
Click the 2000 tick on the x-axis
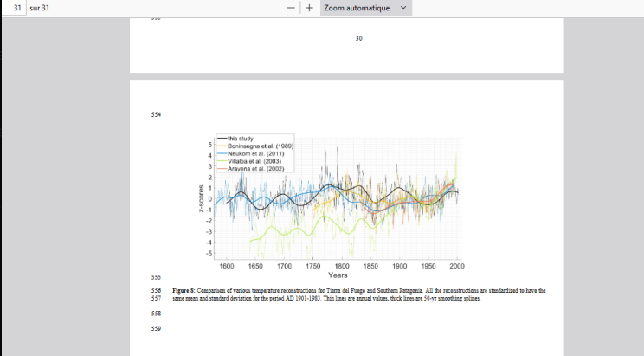[x=457, y=266]
